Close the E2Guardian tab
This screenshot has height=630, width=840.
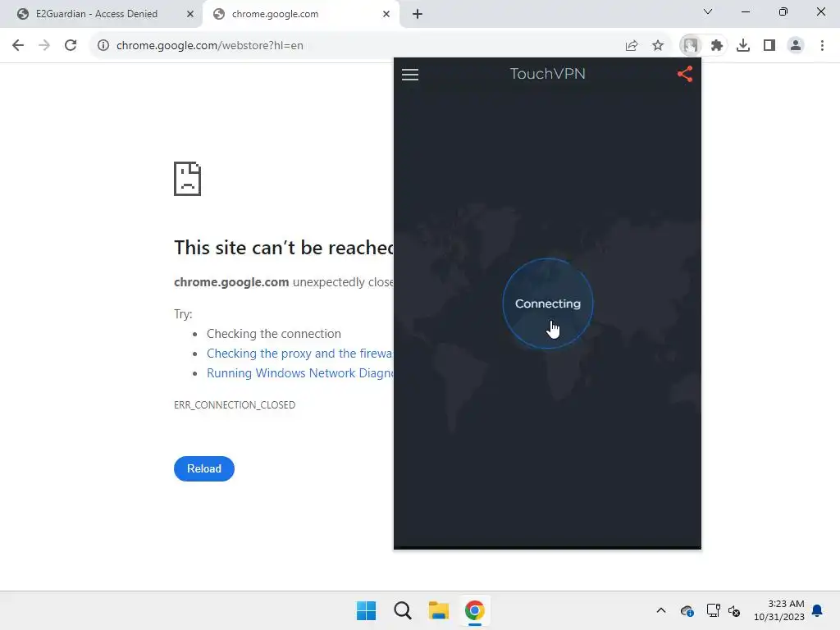tap(190, 14)
